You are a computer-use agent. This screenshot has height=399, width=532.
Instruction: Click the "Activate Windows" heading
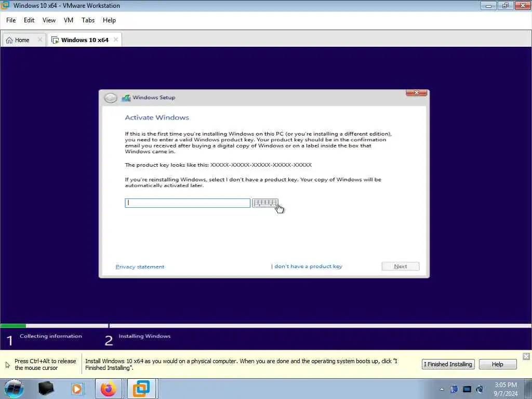157,117
